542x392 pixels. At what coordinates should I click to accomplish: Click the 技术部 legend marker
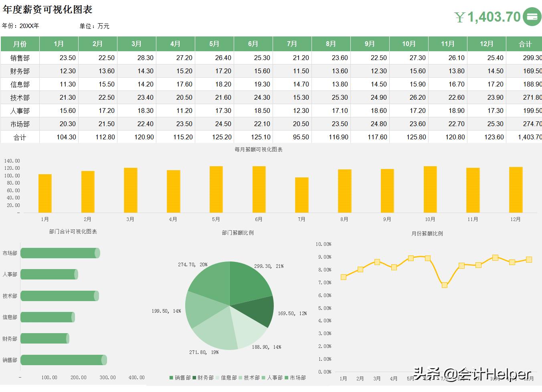coord(241,377)
